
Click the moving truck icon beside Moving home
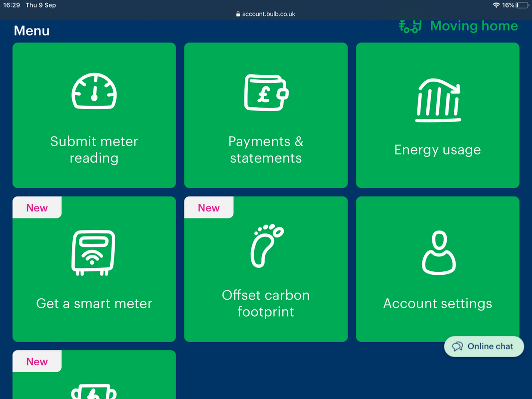[x=410, y=26]
